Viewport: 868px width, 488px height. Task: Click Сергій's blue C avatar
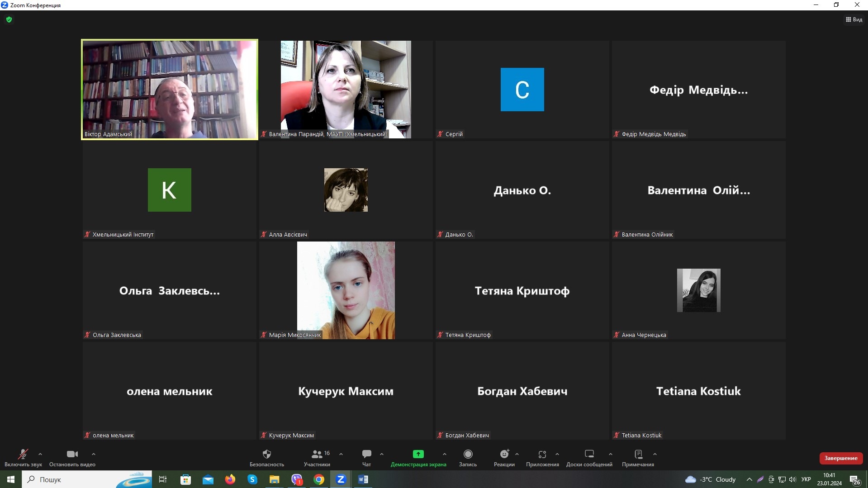coord(522,90)
